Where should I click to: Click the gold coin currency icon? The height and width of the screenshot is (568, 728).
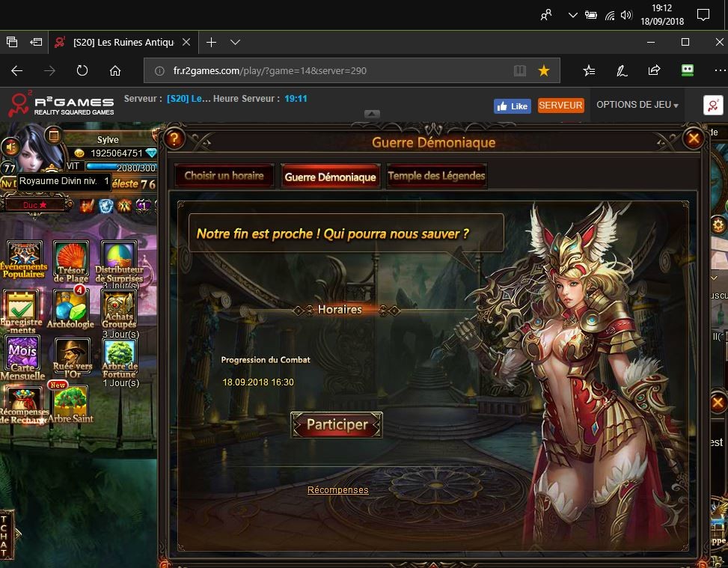click(x=79, y=153)
